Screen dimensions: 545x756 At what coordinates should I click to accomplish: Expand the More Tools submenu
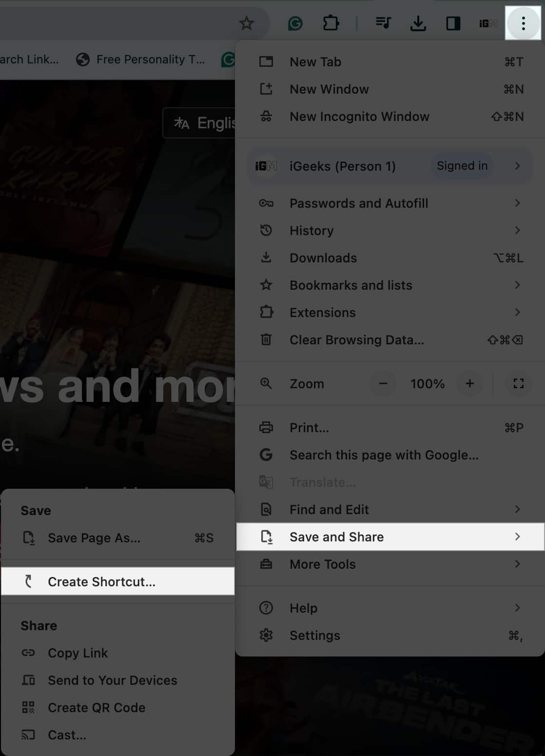click(x=390, y=564)
